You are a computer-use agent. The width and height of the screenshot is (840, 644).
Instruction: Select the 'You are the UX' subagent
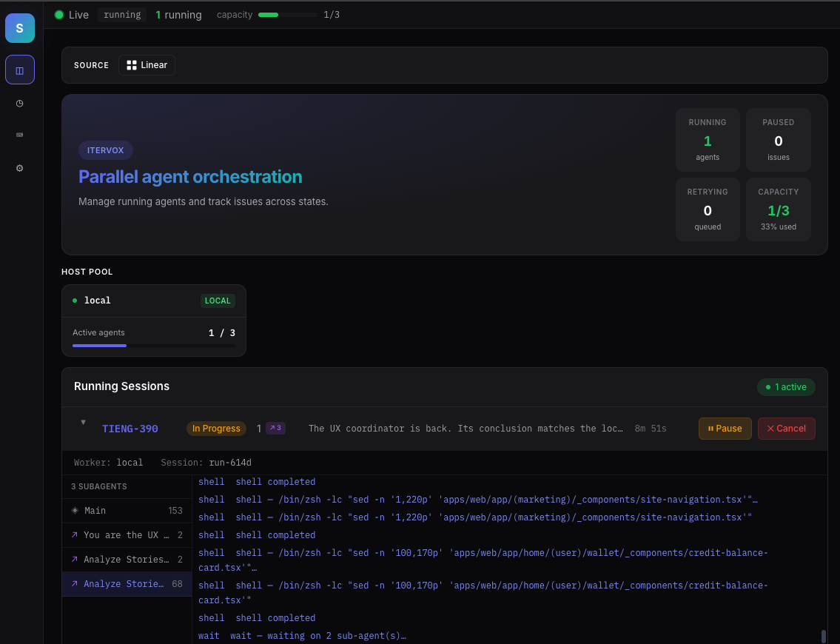coord(127,535)
